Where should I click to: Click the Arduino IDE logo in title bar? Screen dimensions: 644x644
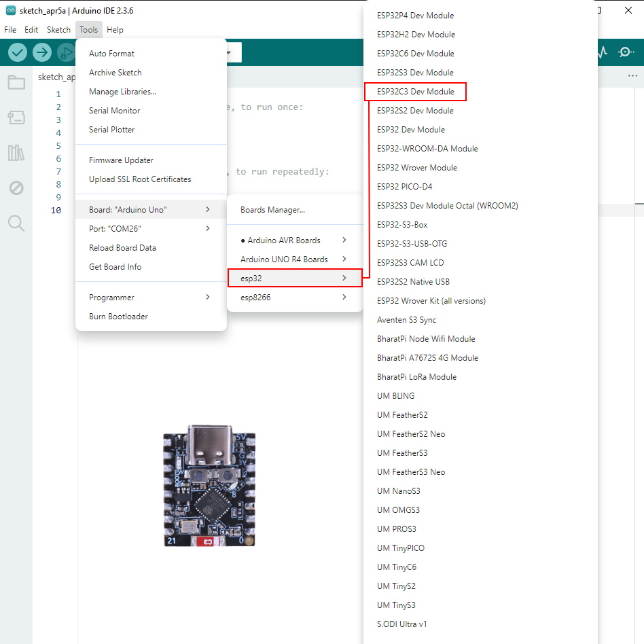(x=11, y=11)
